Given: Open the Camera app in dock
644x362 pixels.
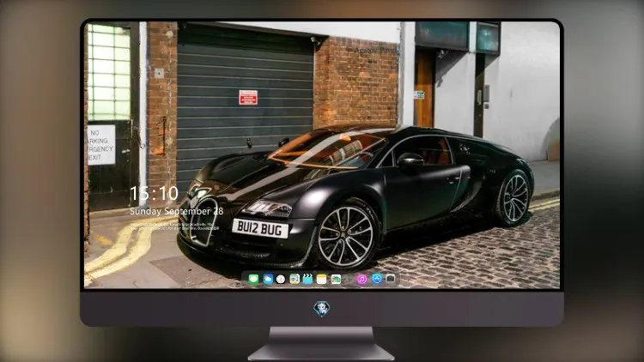Looking at the screenshot, I should (x=390, y=279).
